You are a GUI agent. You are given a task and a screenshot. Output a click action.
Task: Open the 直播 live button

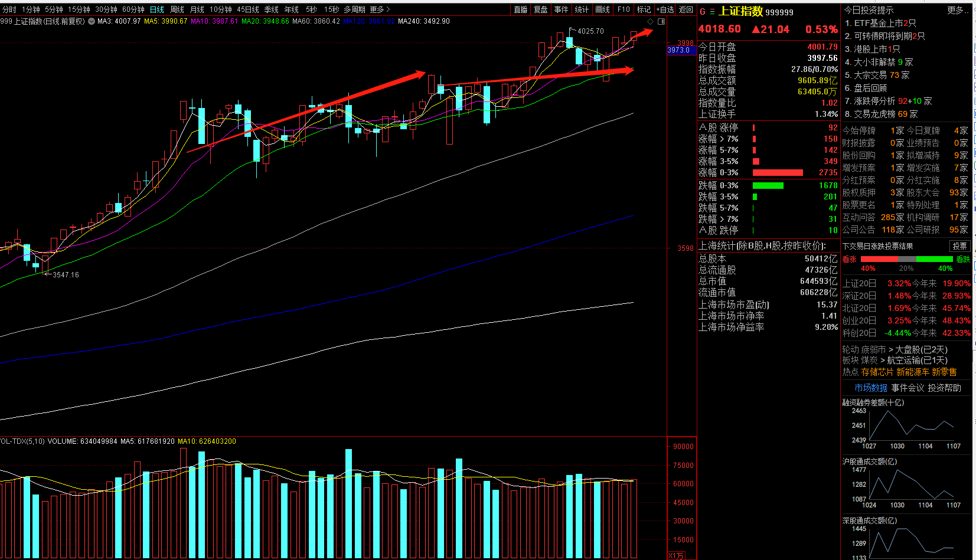tap(521, 9)
